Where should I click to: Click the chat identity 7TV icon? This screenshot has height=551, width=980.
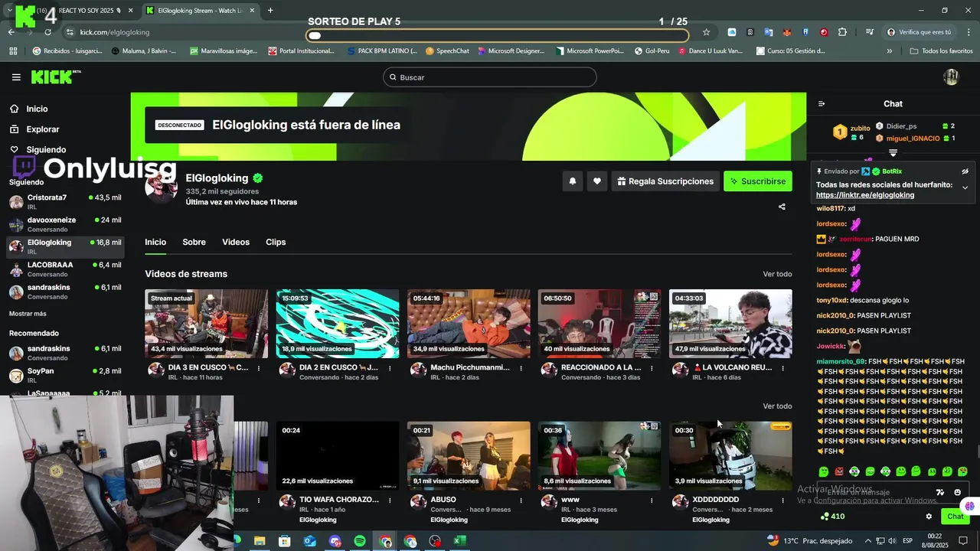tap(940, 493)
